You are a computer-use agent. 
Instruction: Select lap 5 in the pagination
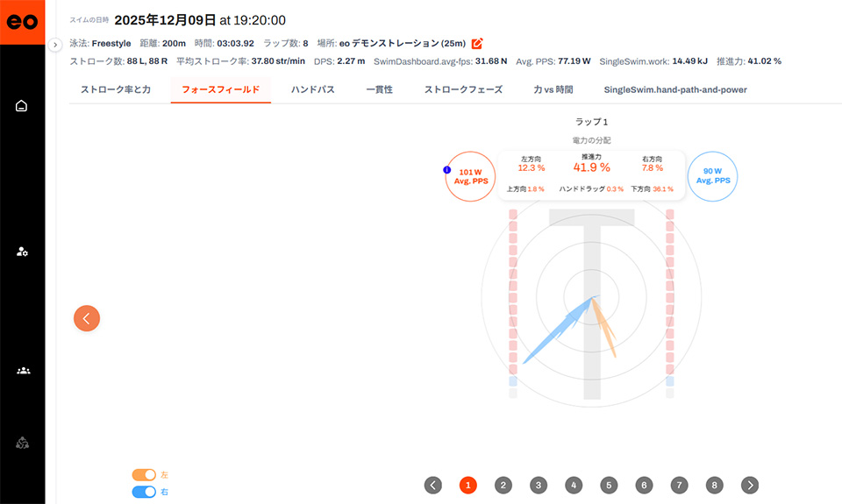pos(609,485)
